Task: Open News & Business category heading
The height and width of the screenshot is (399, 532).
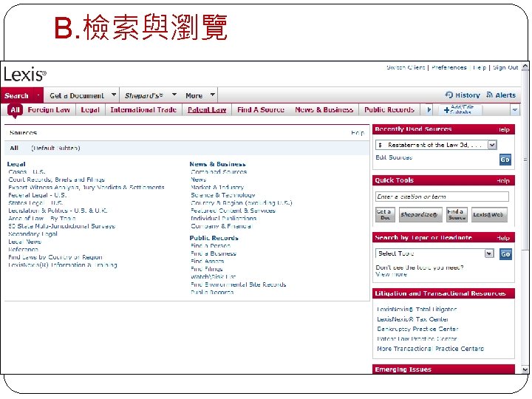Action: click(x=217, y=164)
